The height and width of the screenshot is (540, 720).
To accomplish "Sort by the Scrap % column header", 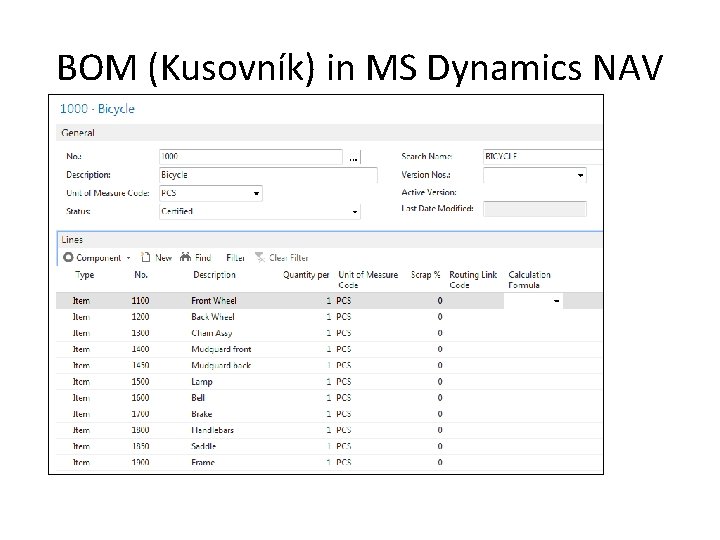I will click(x=425, y=275).
